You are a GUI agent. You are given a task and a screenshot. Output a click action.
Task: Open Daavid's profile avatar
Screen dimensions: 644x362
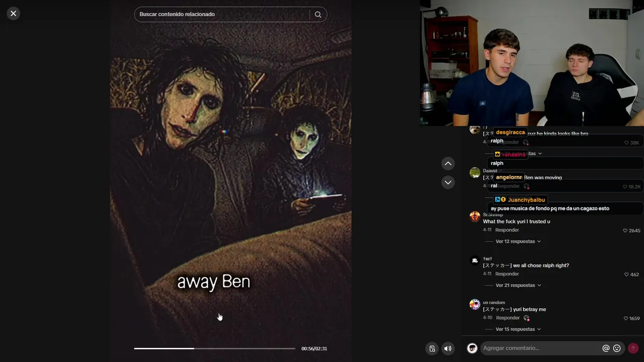coord(475,173)
